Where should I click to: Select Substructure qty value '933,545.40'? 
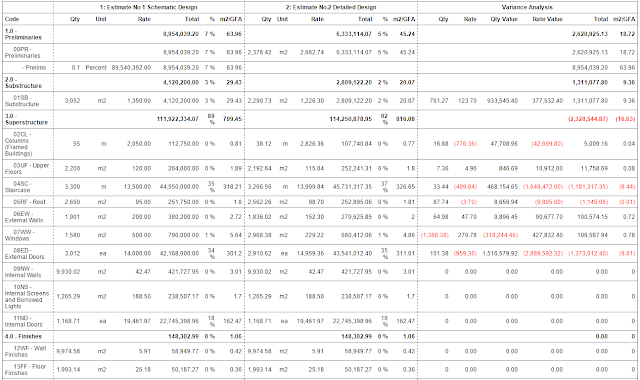pos(502,101)
